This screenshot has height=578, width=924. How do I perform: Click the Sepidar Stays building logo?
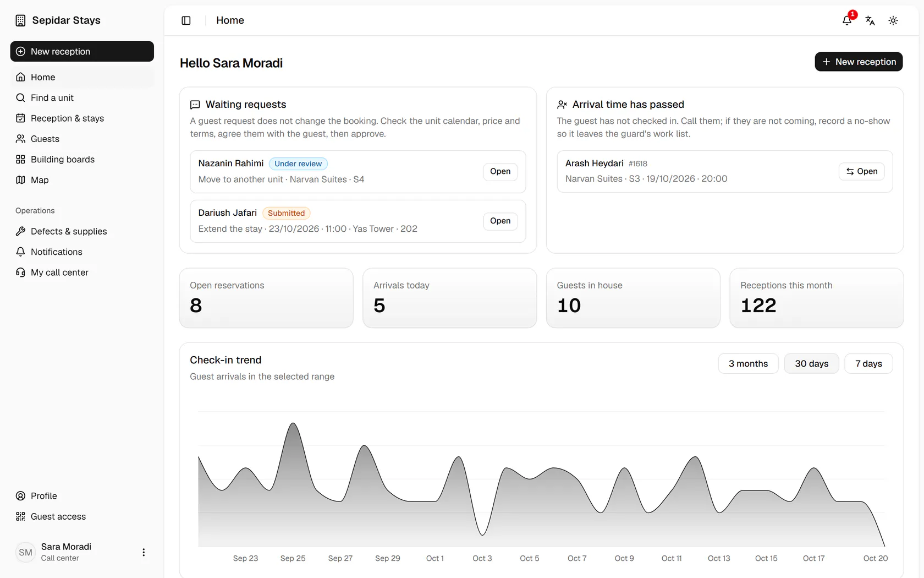[x=20, y=20]
